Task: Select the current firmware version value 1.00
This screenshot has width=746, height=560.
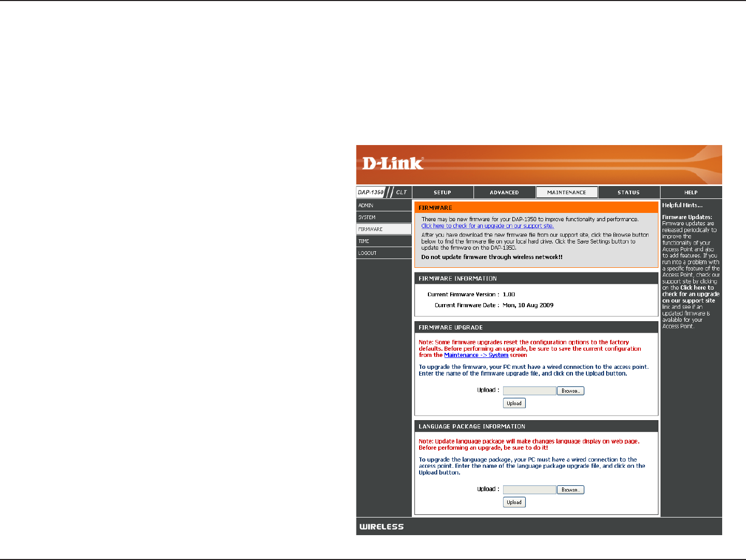Action: 509,294
